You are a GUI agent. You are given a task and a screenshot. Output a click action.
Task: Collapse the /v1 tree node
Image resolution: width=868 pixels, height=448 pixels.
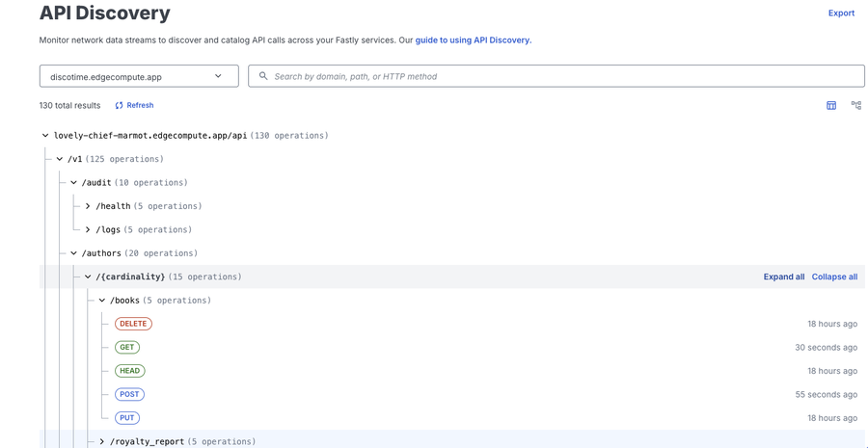pos(60,159)
